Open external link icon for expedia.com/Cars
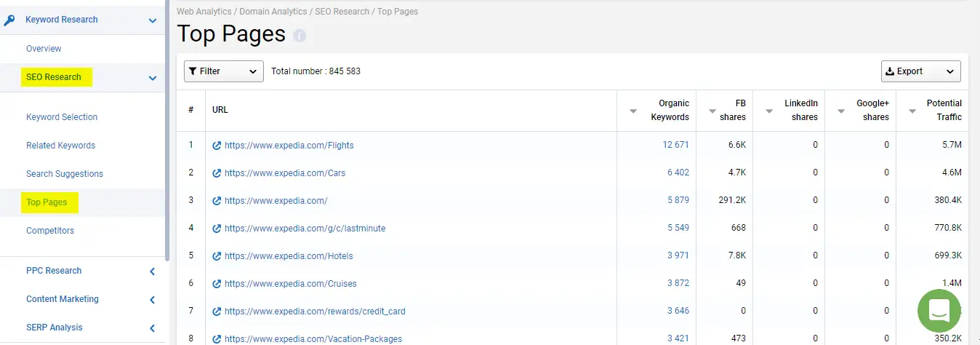This screenshot has width=980, height=345. (x=217, y=173)
